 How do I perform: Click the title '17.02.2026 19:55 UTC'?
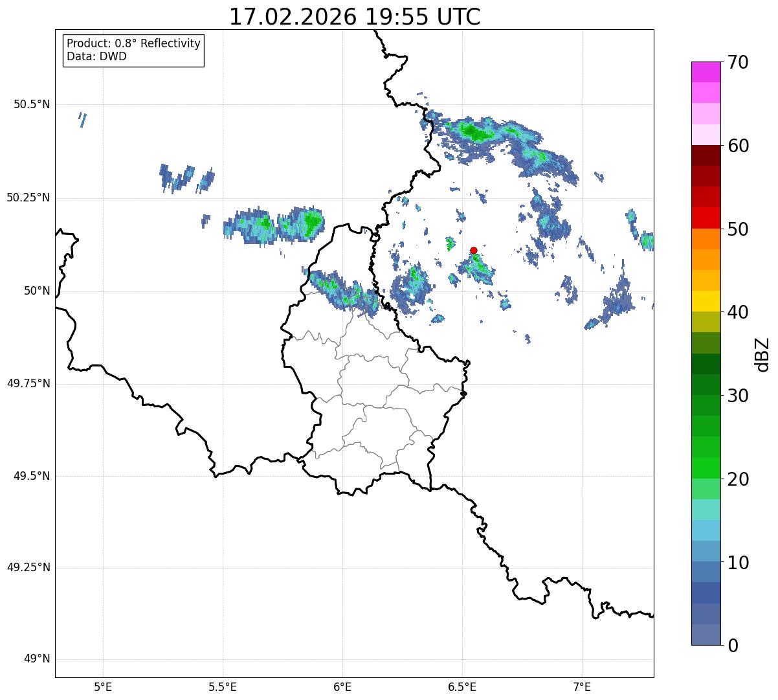[355, 17]
